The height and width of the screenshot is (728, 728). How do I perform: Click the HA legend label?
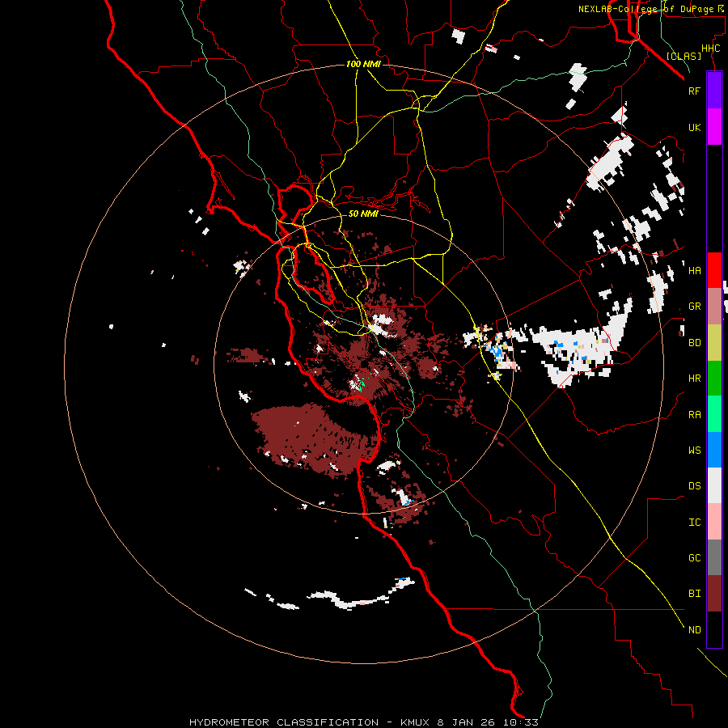coord(694,271)
